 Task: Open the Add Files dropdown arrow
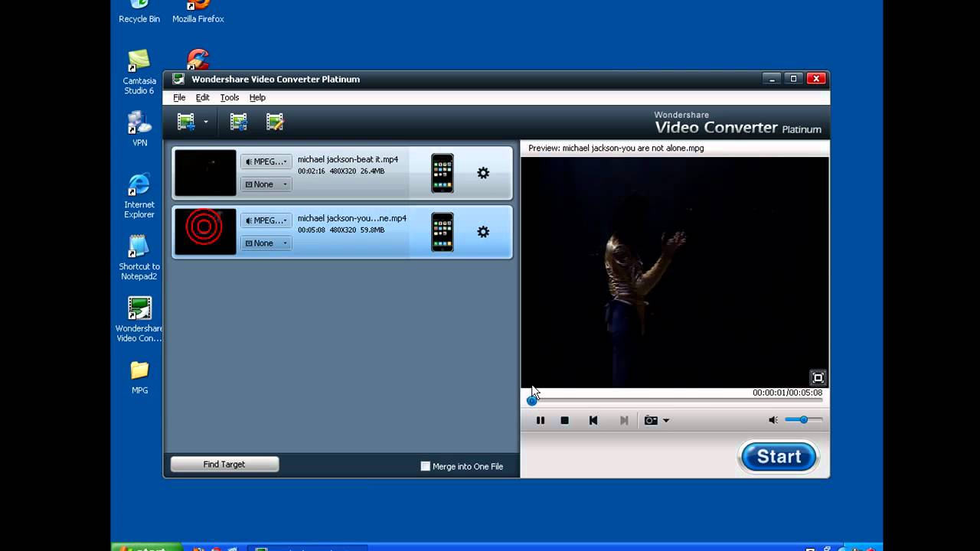point(206,122)
